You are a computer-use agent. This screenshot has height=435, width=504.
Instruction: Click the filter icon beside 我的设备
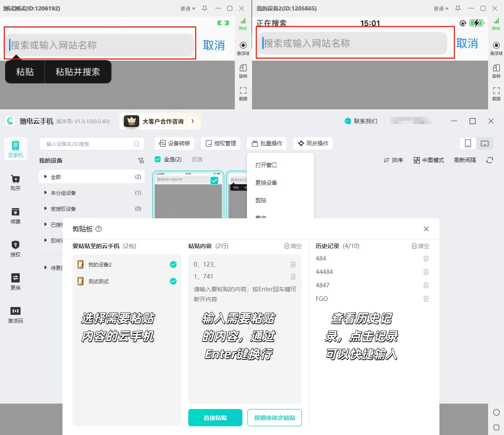[x=141, y=161]
